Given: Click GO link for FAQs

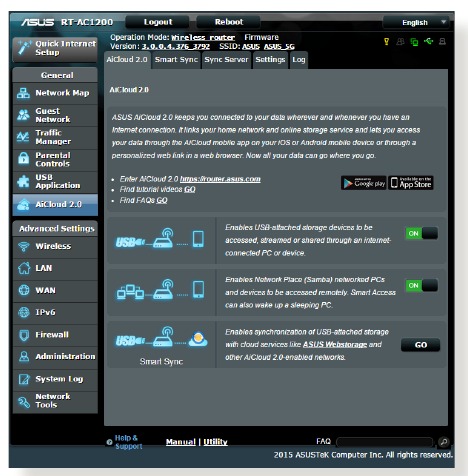Looking at the screenshot, I should pyautogui.click(x=162, y=200).
